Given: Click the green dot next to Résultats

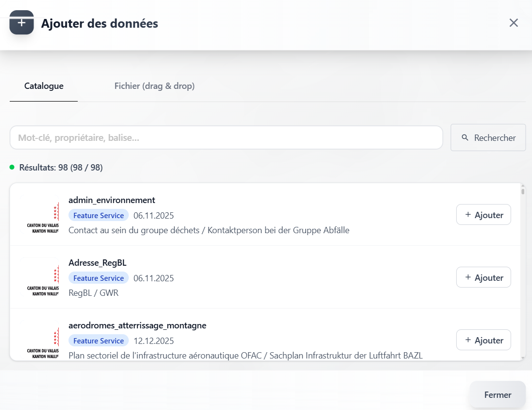Looking at the screenshot, I should point(12,167).
